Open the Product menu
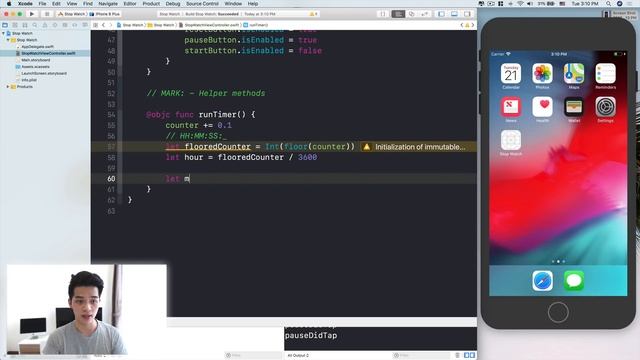The height and width of the screenshot is (360, 640). click(151, 4)
